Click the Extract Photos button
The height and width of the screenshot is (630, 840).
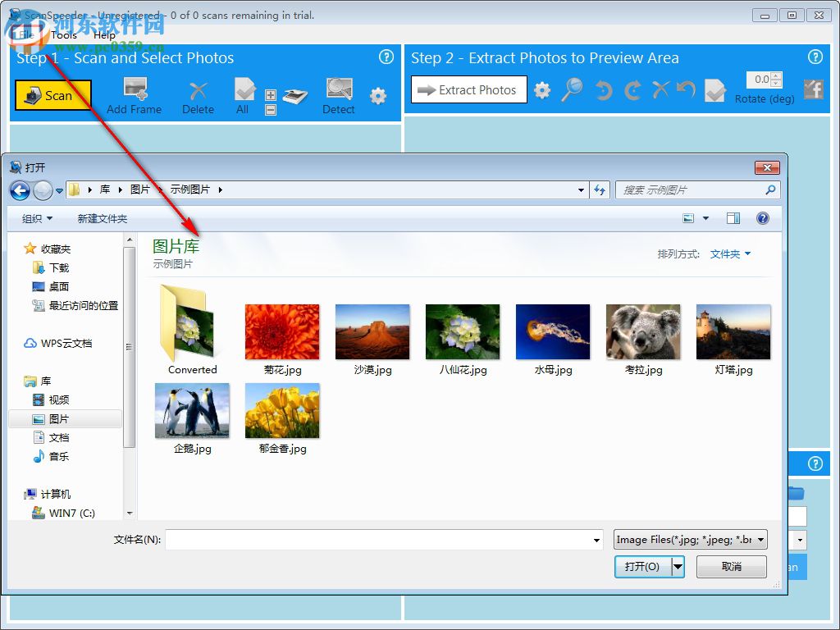(x=468, y=89)
